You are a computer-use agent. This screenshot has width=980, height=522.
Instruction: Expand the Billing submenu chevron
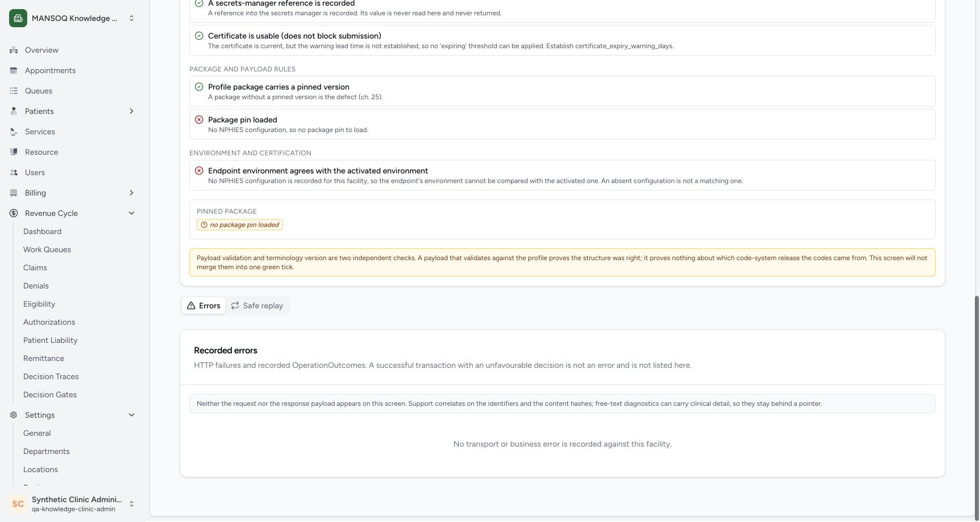click(132, 193)
